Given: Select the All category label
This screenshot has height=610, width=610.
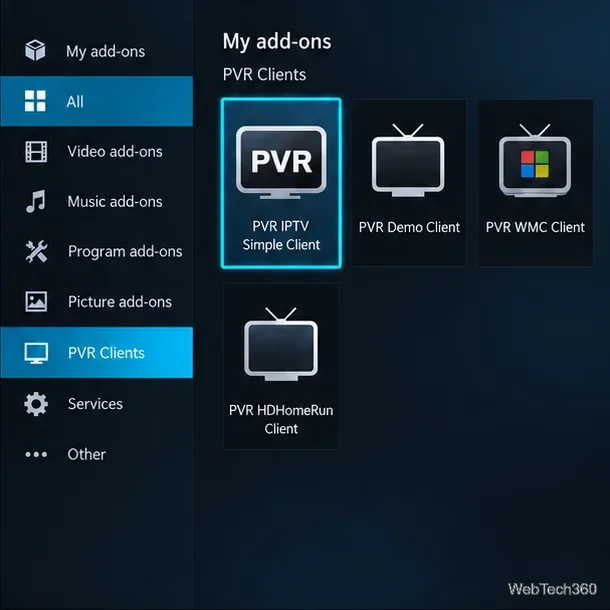Looking at the screenshot, I should pyautogui.click(x=75, y=102).
